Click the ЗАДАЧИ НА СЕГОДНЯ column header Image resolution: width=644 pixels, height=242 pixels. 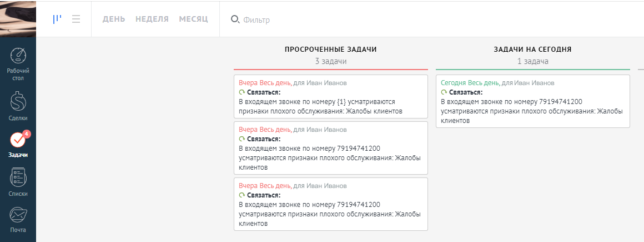[532, 49]
